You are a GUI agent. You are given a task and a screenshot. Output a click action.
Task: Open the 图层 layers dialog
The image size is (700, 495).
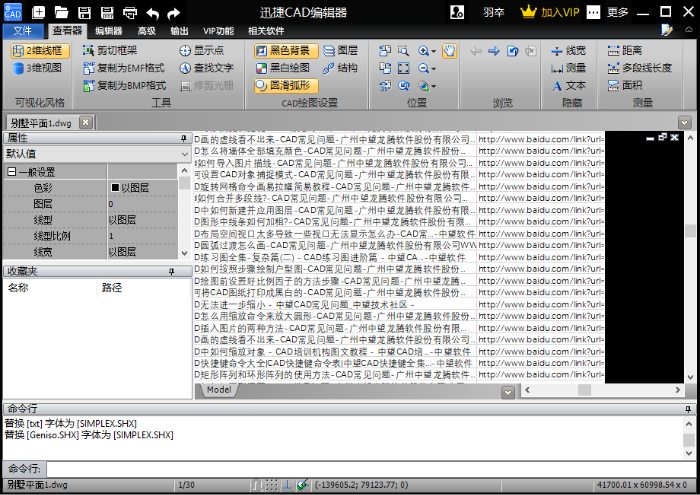point(340,50)
